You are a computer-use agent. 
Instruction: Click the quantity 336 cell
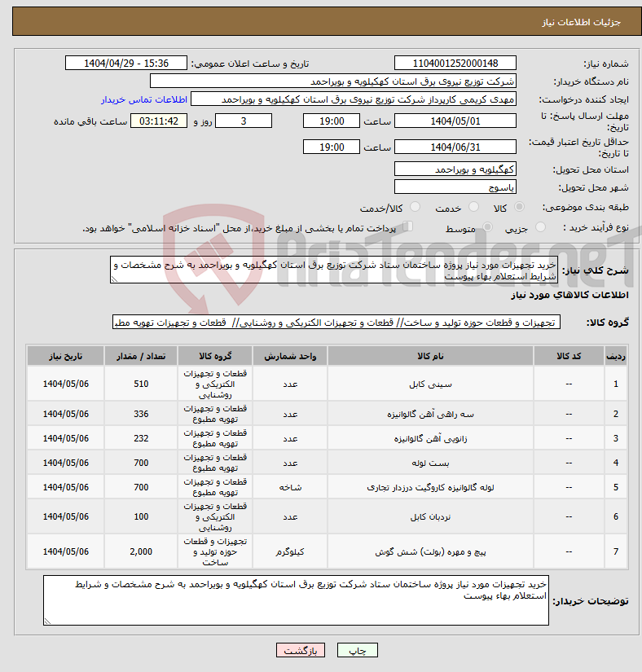pos(141,414)
